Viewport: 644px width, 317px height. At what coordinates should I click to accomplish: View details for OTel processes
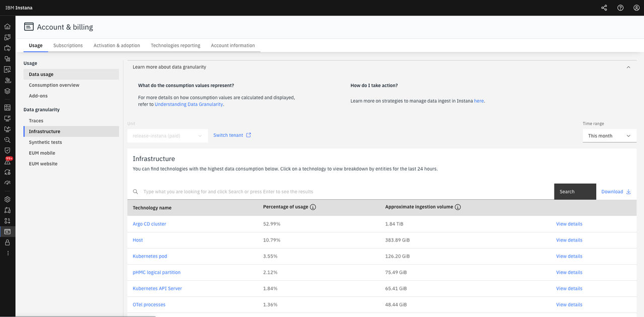(x=569, y=304)
